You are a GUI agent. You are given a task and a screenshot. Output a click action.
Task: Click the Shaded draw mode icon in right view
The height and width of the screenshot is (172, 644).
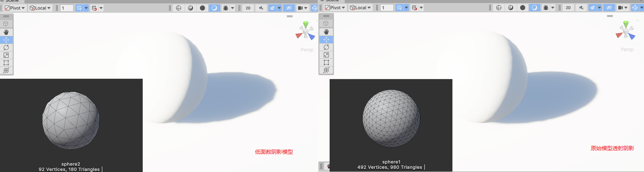534,8
